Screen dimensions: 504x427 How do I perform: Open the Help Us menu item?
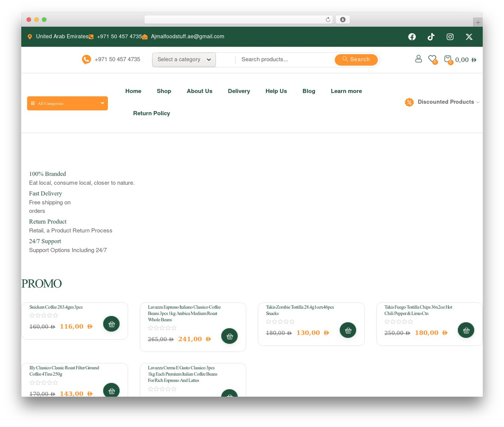pyautogui.click(x=276, y=91)
